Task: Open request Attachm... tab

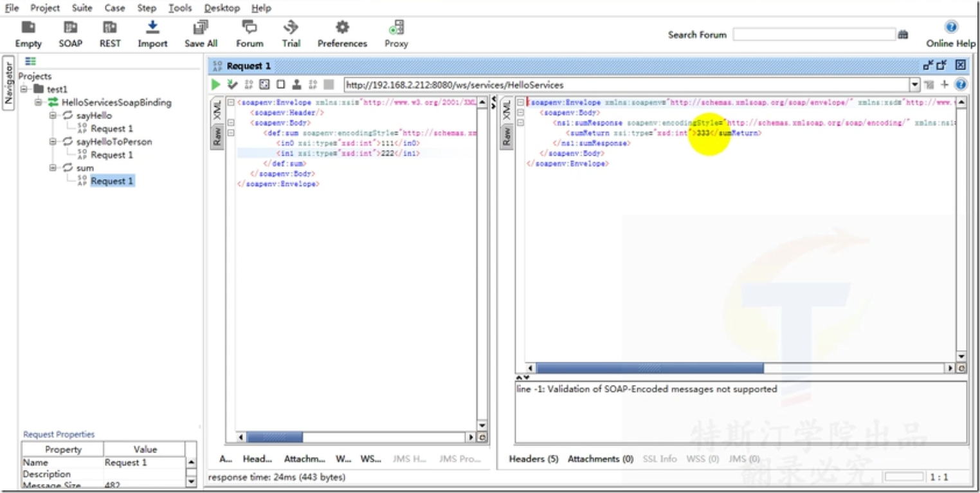Action: tap(305, 459)
